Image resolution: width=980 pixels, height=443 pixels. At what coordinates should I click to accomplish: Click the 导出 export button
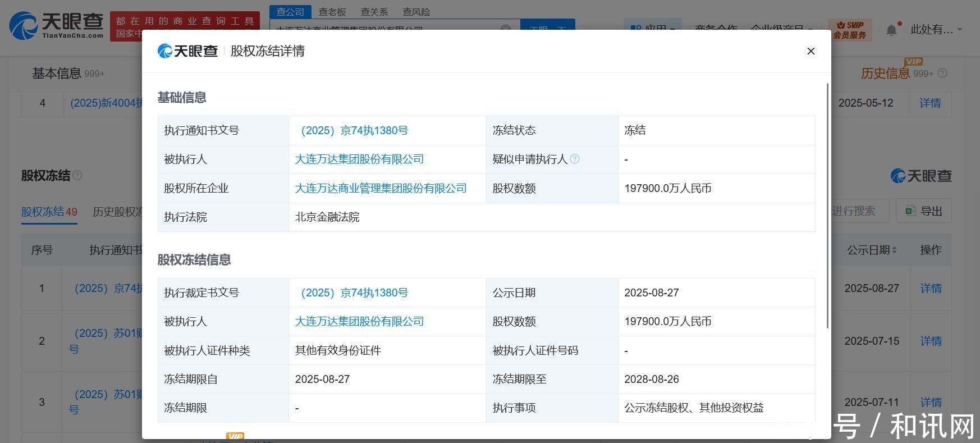(x=924, y=211)
